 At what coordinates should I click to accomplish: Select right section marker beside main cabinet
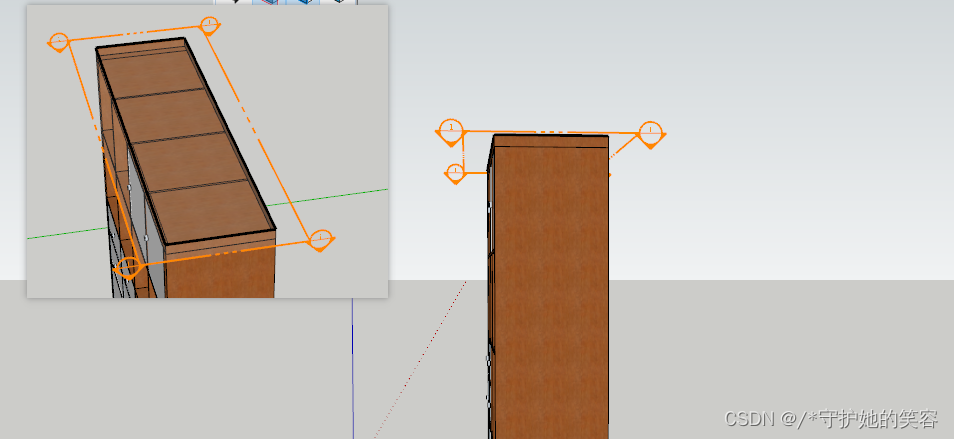click(650, 134)
